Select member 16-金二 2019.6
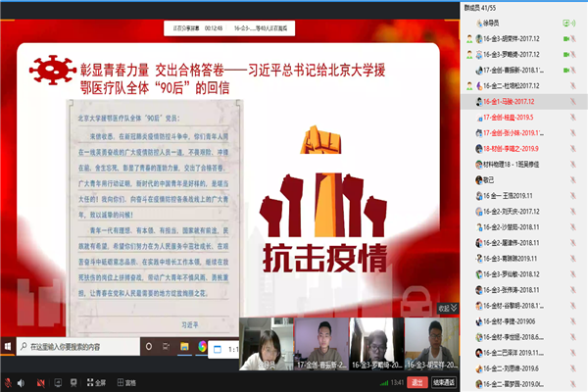 pos(524,368)
